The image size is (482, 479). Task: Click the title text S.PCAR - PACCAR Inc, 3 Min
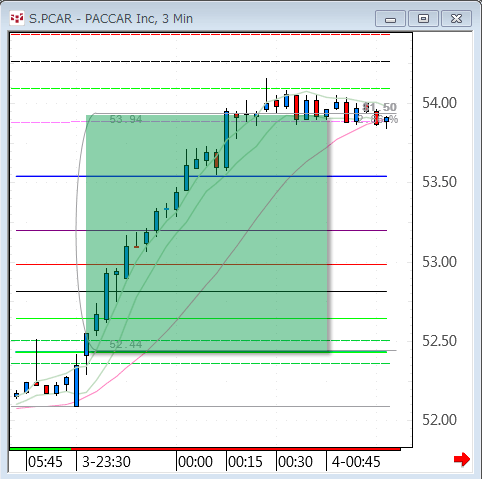click(111, 19)
